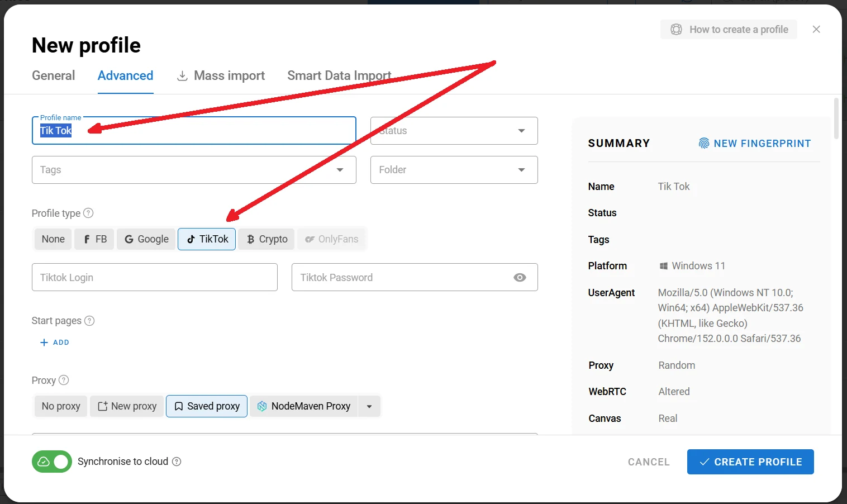Click the CREATE PROFILE button
The image size is (847, 504).
point(750,462)
